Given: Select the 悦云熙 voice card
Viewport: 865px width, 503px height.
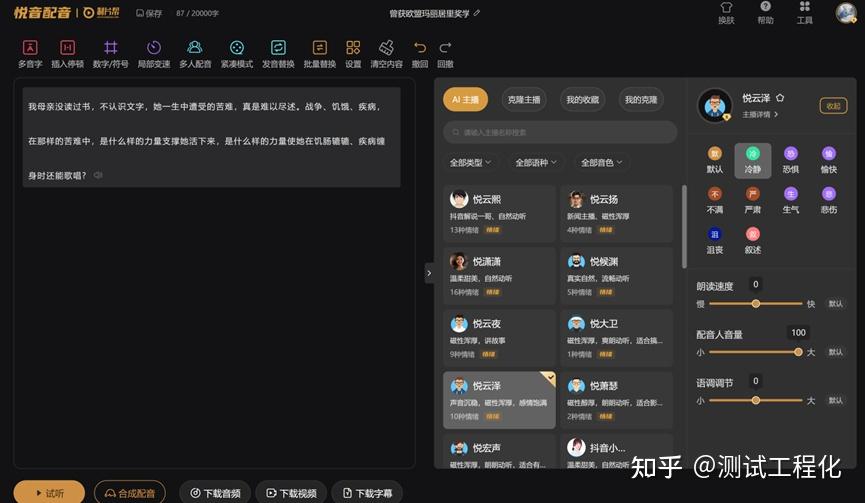Looking at the screenshot, I should pos(499,213).
